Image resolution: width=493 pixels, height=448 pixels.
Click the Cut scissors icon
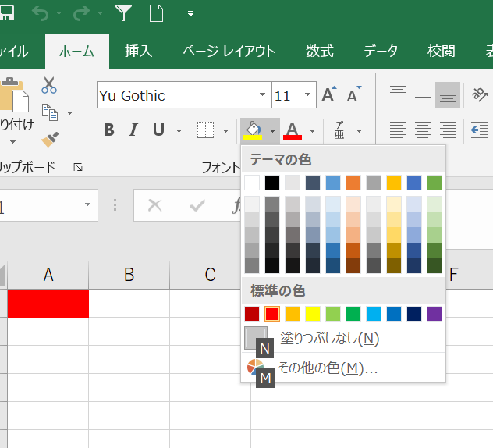pos(49,85)
